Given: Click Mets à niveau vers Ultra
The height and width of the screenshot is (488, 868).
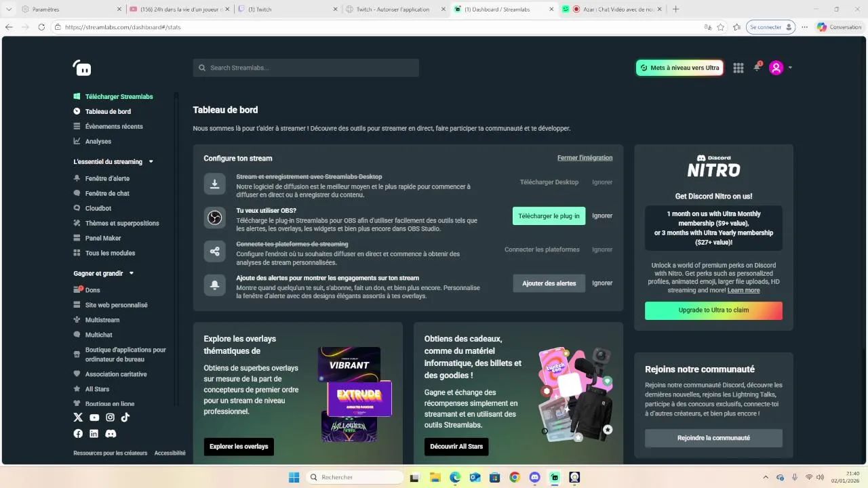Looking at the screenshot, I should point(679,68).
